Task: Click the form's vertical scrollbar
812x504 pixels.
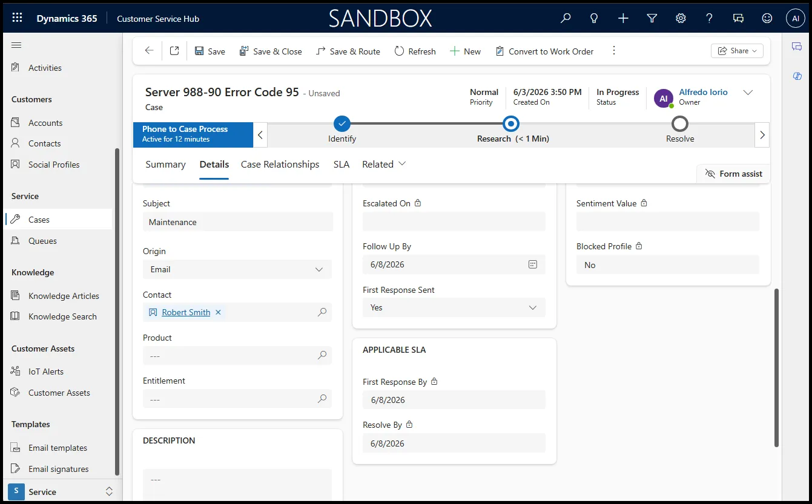Action: [x=776, y=368]
